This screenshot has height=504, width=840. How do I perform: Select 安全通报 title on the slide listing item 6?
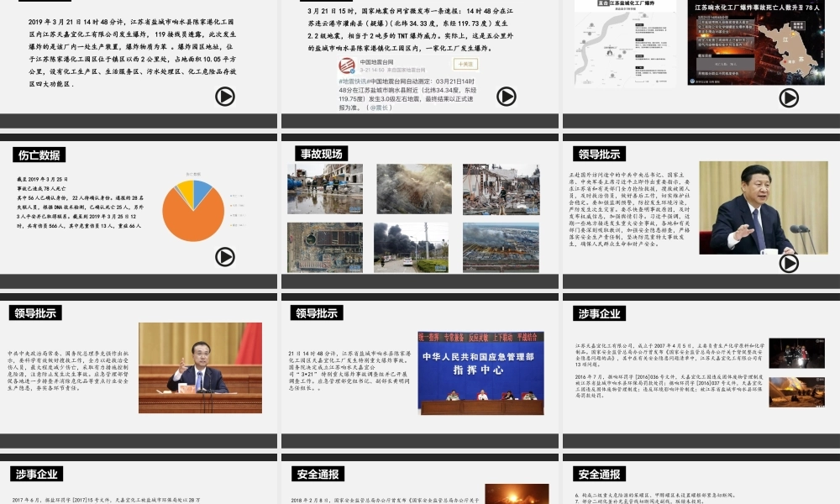[599, 474]
